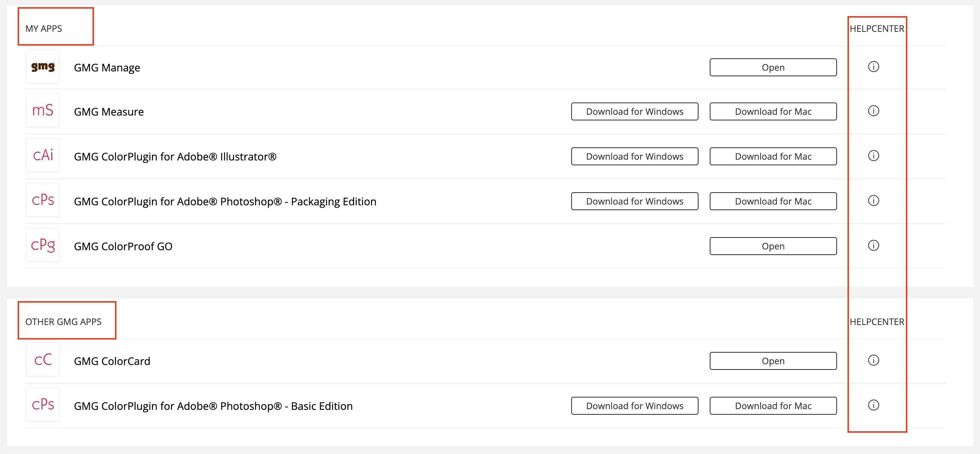Click the GMG Measure app name
This screenshot has width=980, height=454.
[109, 112]
